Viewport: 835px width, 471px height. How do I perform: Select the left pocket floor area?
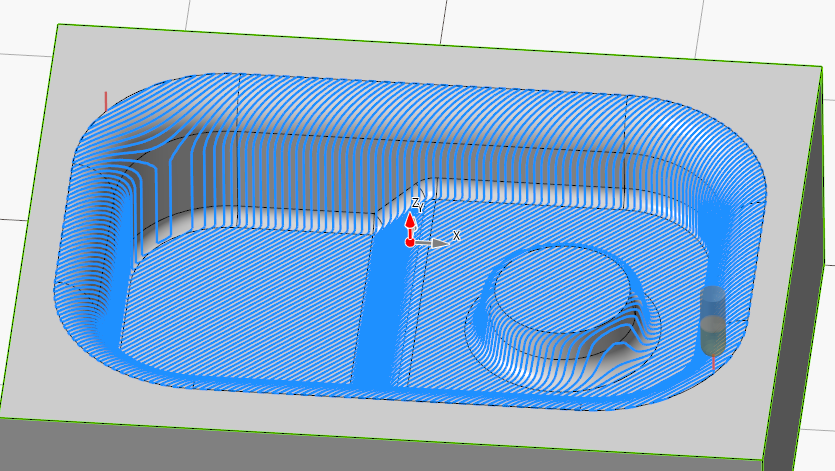pos(240,310)
